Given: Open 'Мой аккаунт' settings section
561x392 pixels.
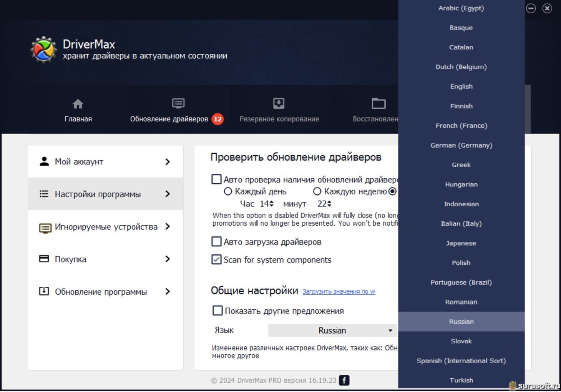Looking at the screenshot, I should click(x=105, y=162).
